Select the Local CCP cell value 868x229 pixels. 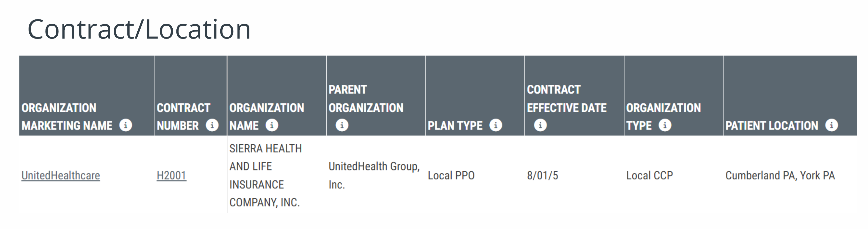[x=650, y=175]
